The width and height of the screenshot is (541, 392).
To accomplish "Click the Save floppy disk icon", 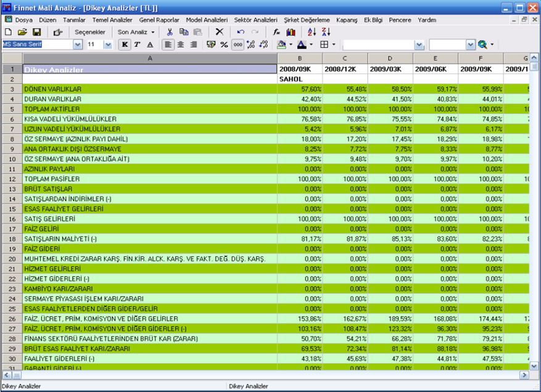I will (x=36, y=32).
